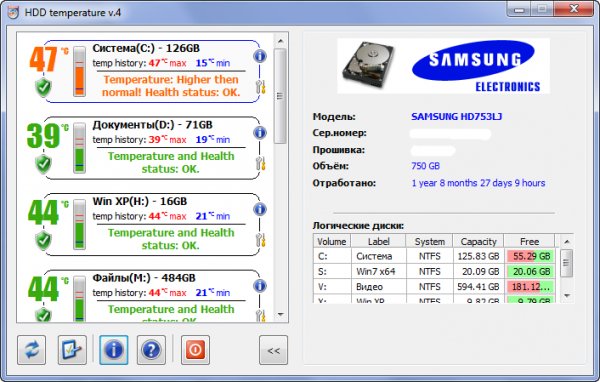Screen dimensions: 600x382
Task: Click the 125.83 GB capacity cell
Action: [478, 256]
